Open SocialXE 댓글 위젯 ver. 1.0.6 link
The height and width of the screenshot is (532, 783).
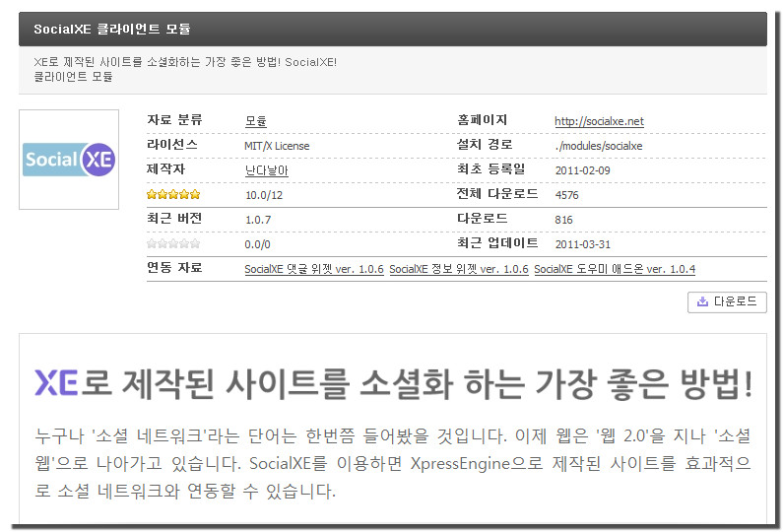point(314,269)
